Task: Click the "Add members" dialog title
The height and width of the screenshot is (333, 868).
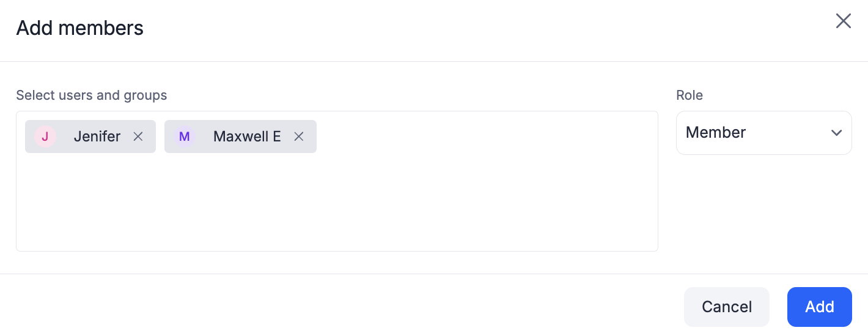Action: (79, 28)
